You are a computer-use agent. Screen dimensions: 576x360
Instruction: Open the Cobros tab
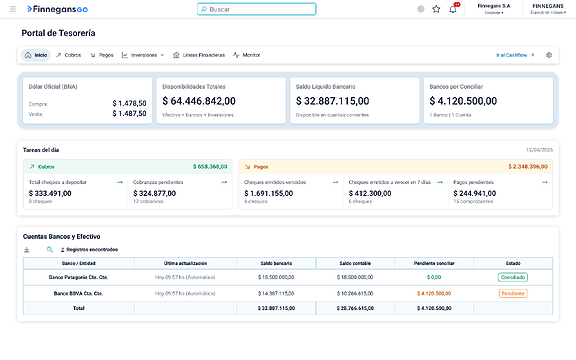(x=69, y=55)
